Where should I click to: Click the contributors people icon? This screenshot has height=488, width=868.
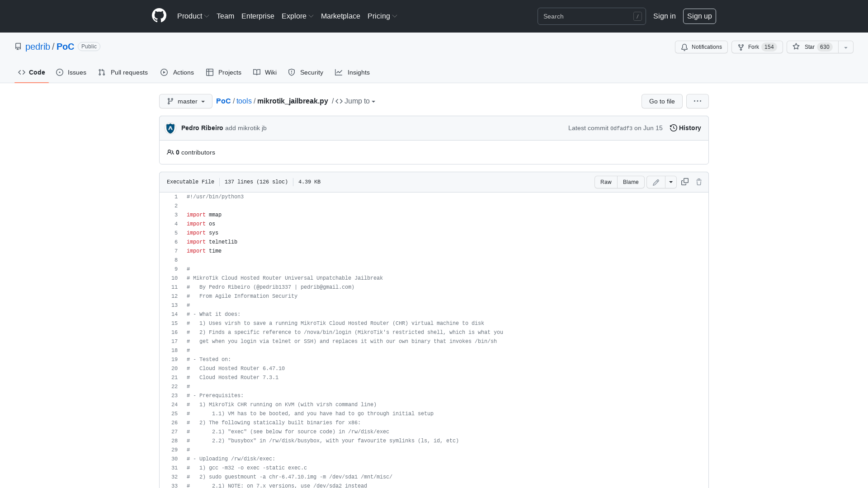point(170,152)
